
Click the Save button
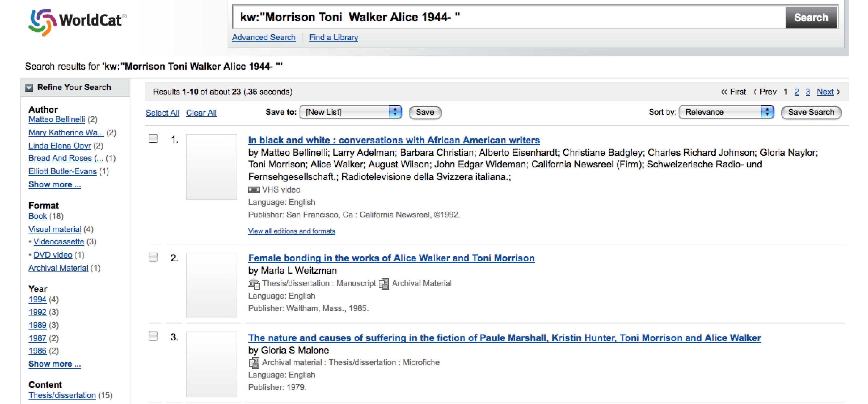[x=425, y=112]
